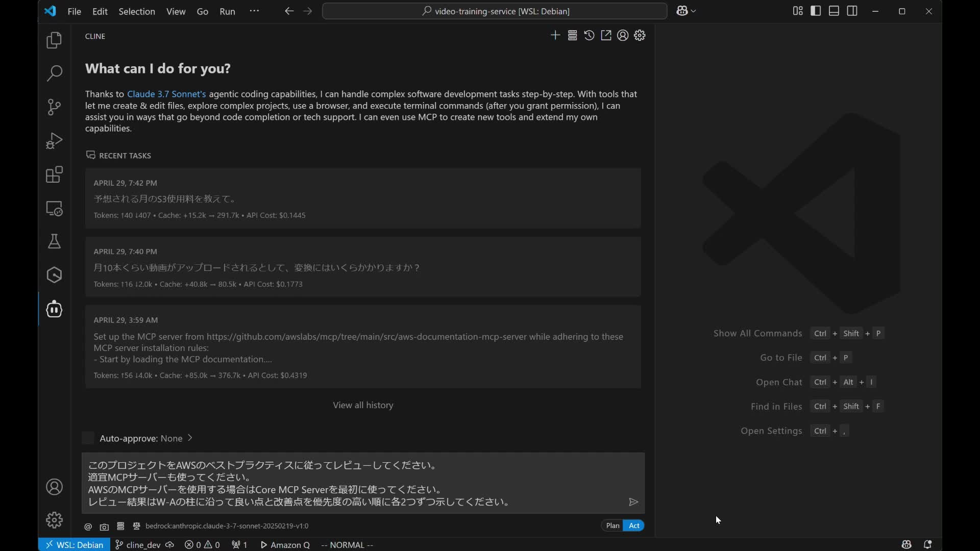This screenshot has width=980, height=551.
Task: Open MCP Servers from Cline header
Action: pos(572,35)
